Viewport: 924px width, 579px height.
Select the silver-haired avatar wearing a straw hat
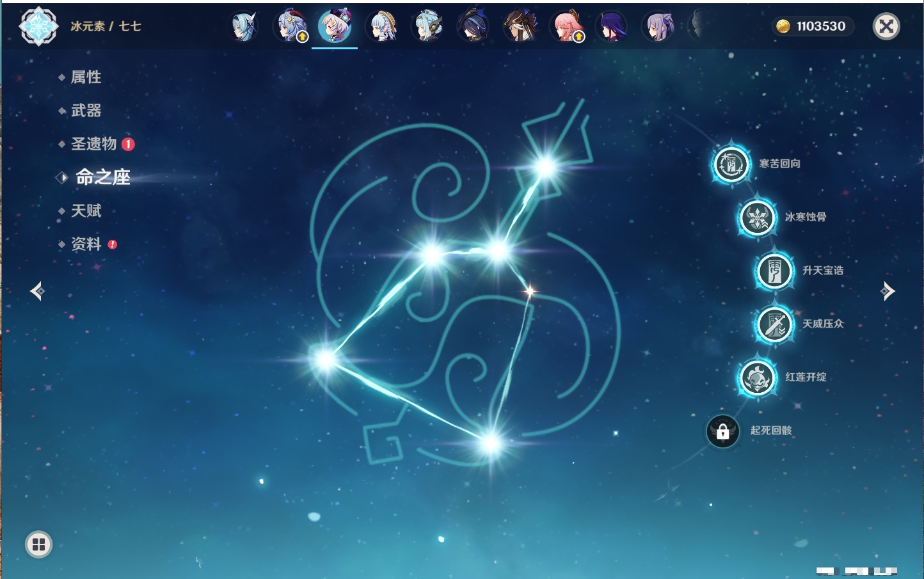pos(383,27)
